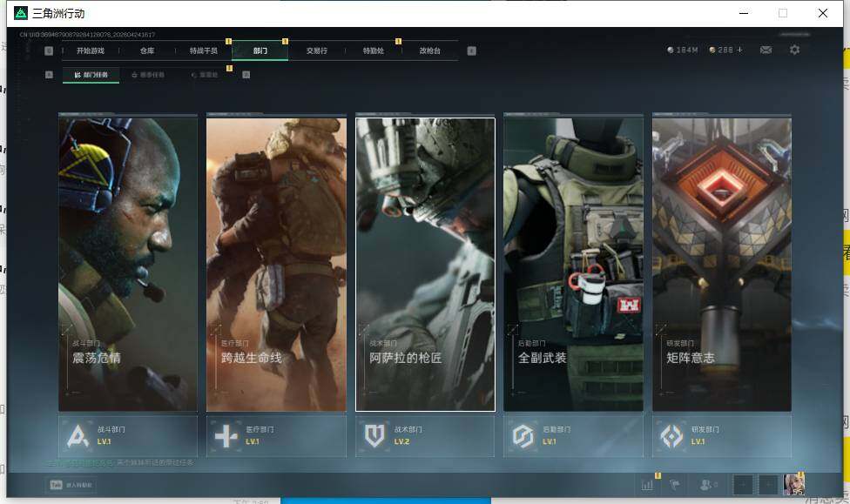Switch to the 仓库 tab
The height and width of the screenshot is (504, 850).
tap(147, 51)
